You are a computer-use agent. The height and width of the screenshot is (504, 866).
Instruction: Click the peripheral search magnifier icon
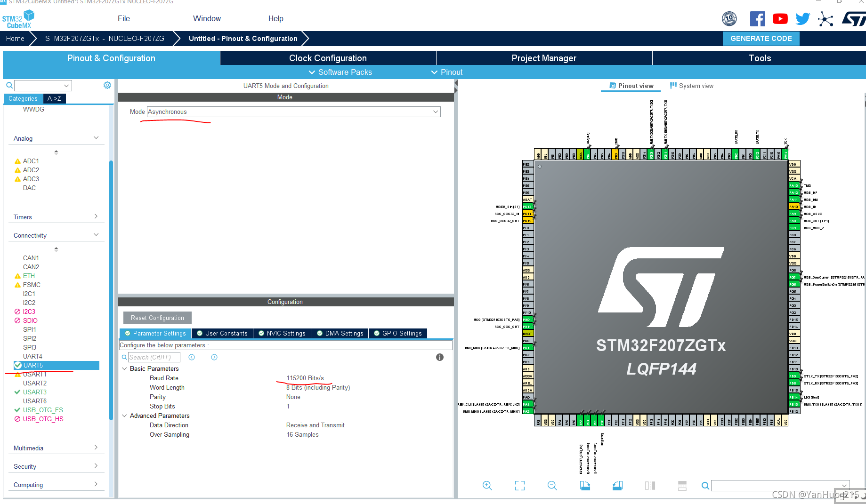point(9,85)
